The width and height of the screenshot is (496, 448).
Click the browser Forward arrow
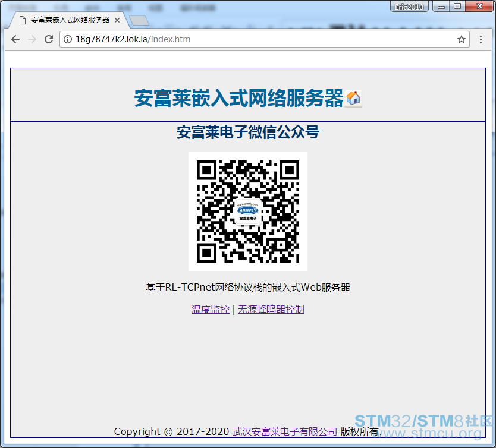point(32,39)
